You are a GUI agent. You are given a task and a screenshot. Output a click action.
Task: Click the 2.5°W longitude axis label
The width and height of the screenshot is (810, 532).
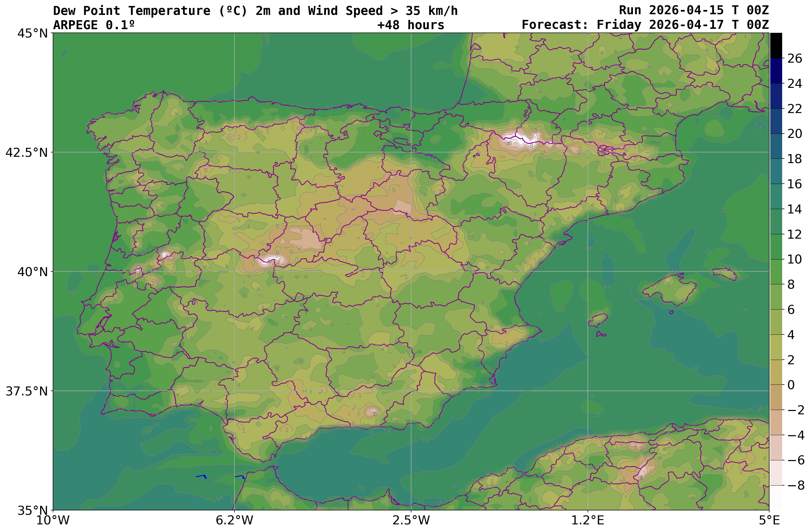[x=411, y=520]
